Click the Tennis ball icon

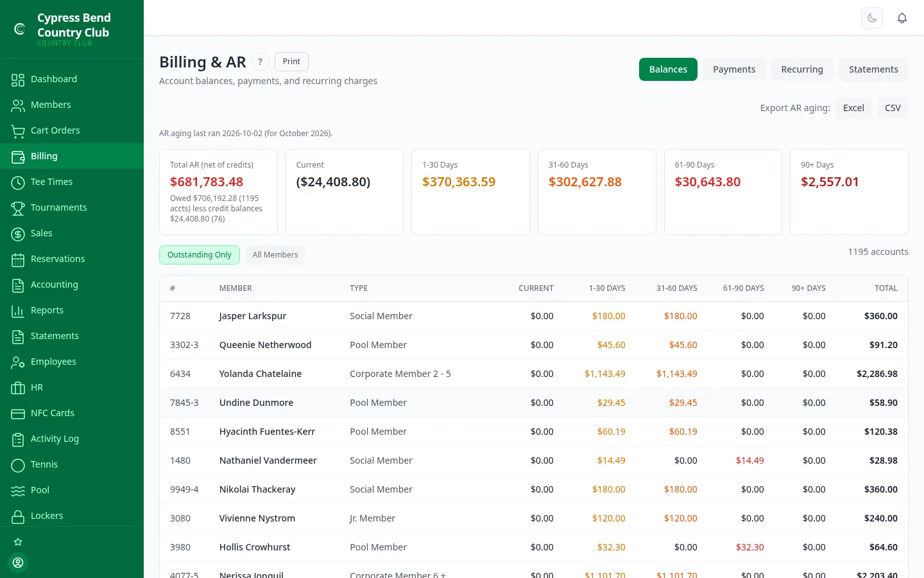[x=18, y=465]
